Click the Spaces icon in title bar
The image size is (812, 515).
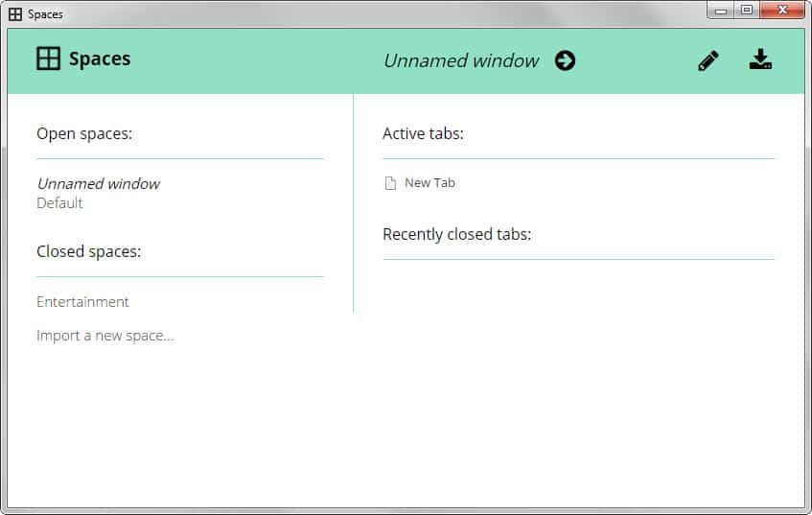(15, 14)
